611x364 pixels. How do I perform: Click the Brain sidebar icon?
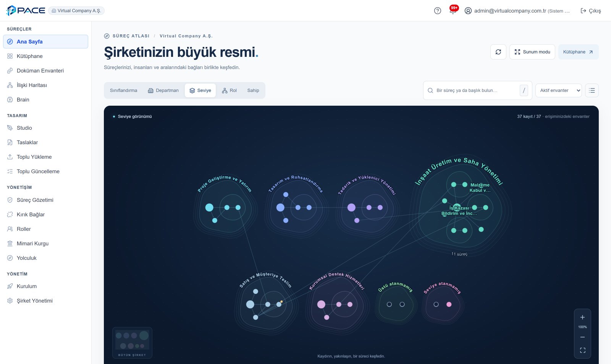coord(10,100)
